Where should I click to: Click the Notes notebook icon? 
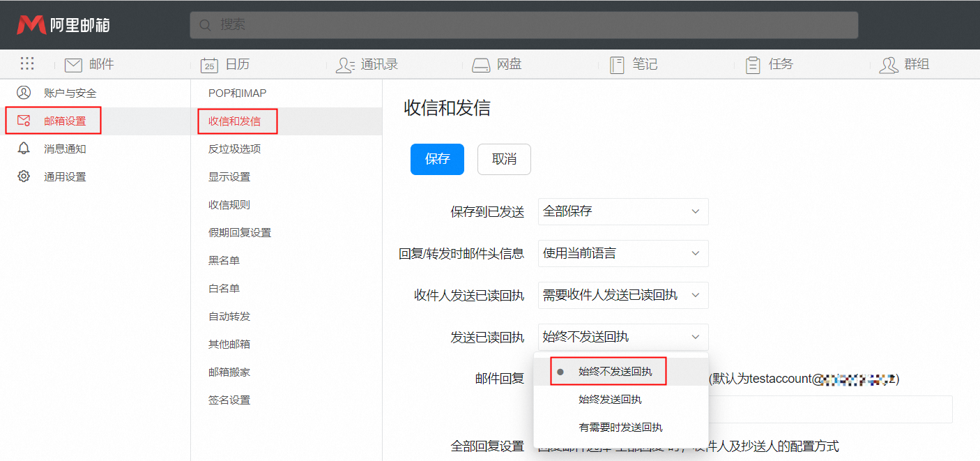(617, 65)
